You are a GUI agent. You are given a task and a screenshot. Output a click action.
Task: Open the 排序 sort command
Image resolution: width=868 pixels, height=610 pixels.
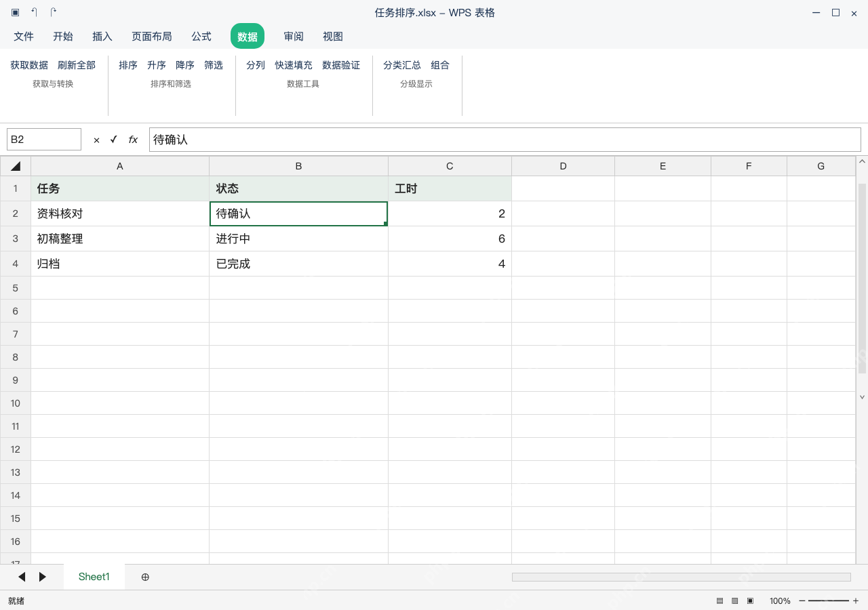point(128,65)
